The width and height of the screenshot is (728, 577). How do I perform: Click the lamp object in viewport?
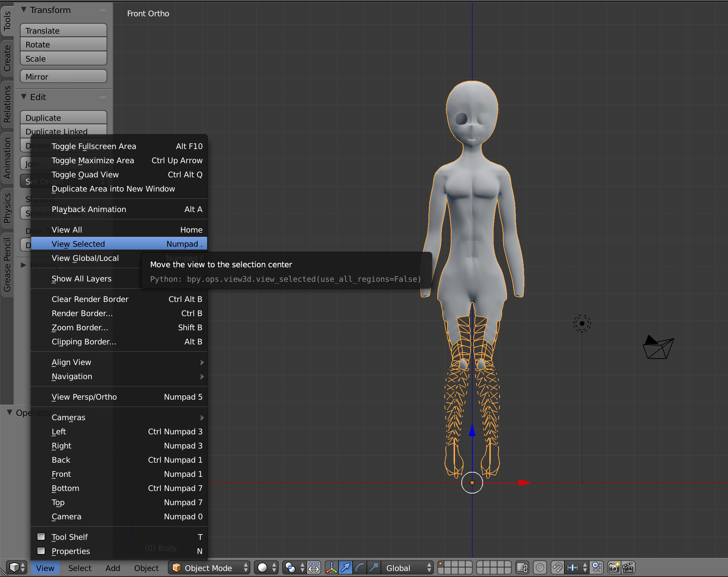(x=582, y=323)
